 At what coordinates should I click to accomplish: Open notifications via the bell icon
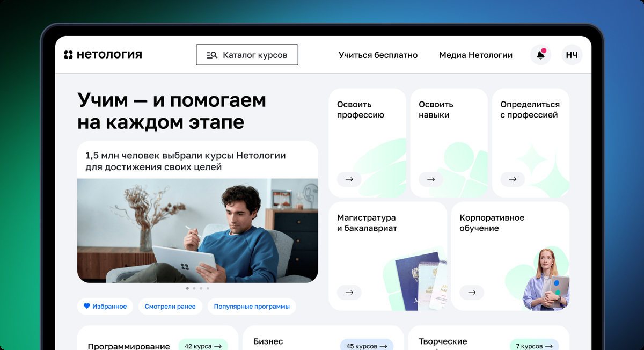(540, 55)
